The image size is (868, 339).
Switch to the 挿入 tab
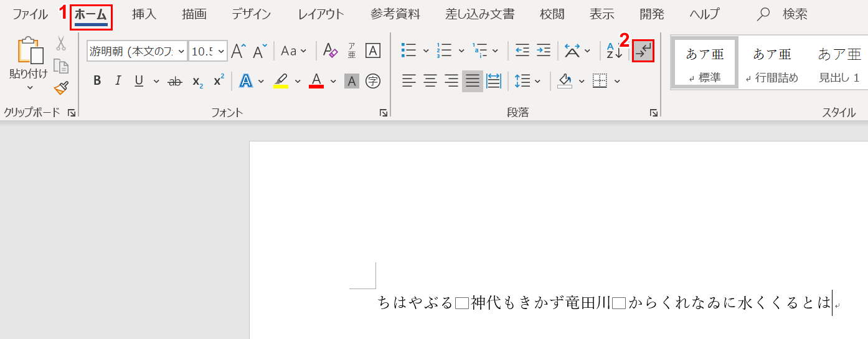(144, 14)
